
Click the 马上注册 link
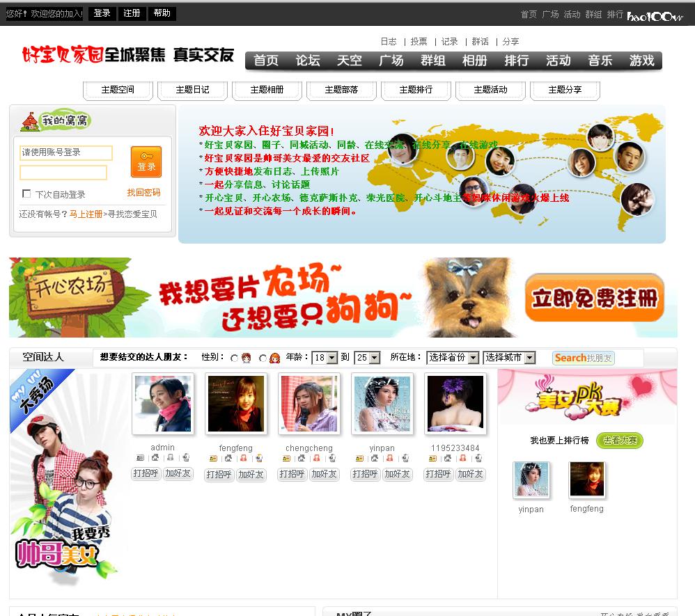[x=86, y=214]
